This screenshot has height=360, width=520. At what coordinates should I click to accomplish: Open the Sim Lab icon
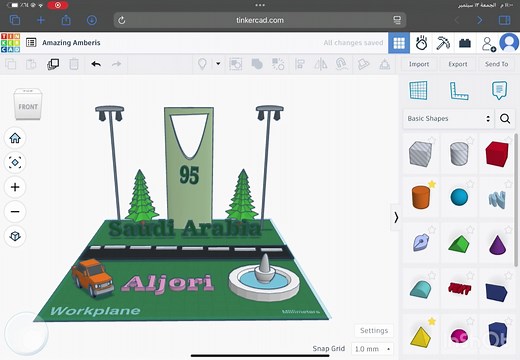pos(421,43)
